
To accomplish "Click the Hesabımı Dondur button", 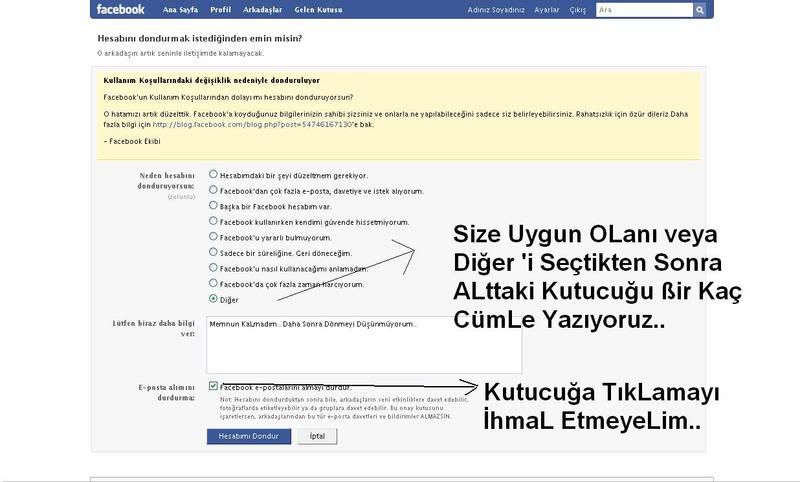I will (249, 436).
